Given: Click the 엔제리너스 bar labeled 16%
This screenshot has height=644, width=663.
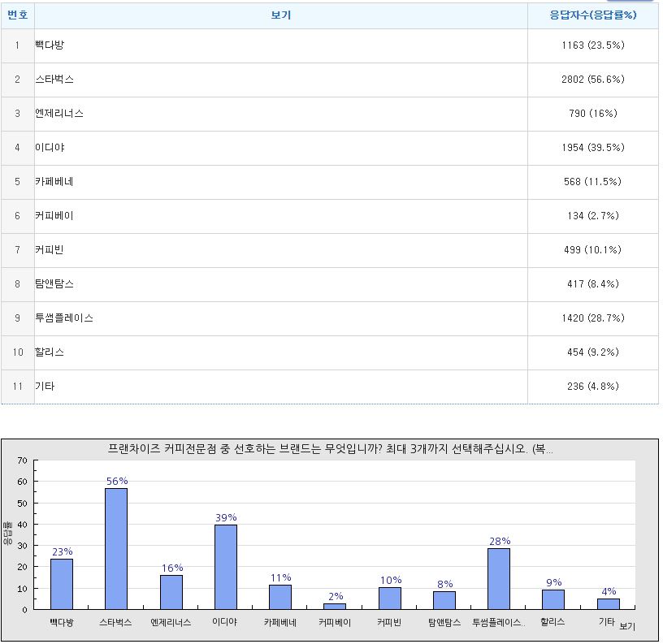Looking at the screenshot, I should coord(171,592).
